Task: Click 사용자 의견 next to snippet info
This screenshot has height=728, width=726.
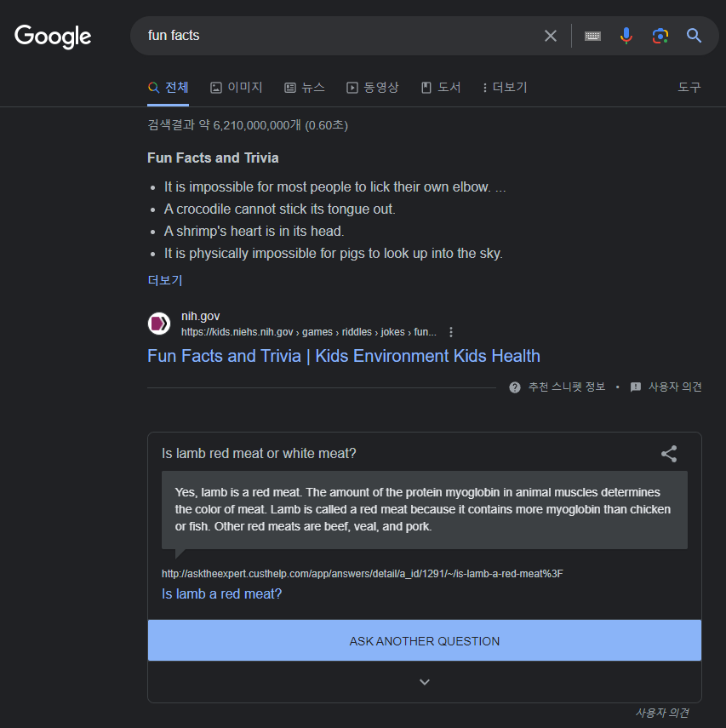Action: [674, 387]
